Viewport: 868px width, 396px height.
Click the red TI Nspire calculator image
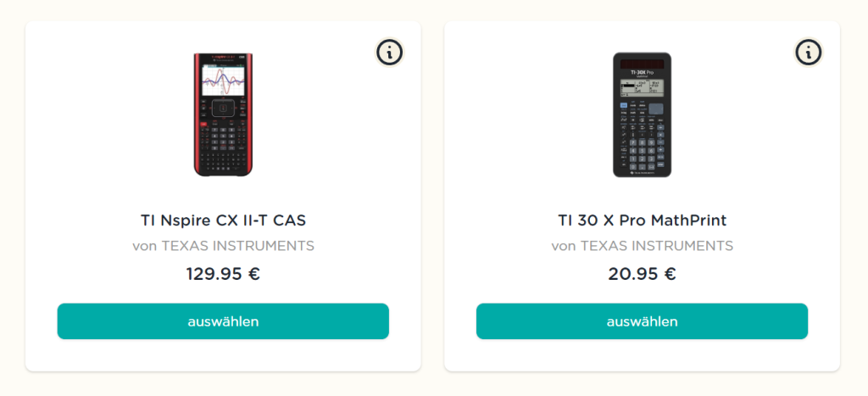click(223, 114)
